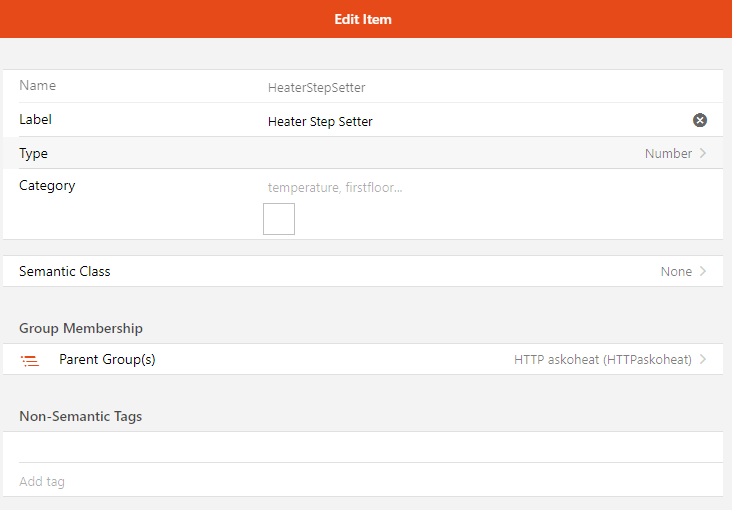This screenshot has width=732, height=510.
Task: Select the Number type value
Action: pos(668,154)
